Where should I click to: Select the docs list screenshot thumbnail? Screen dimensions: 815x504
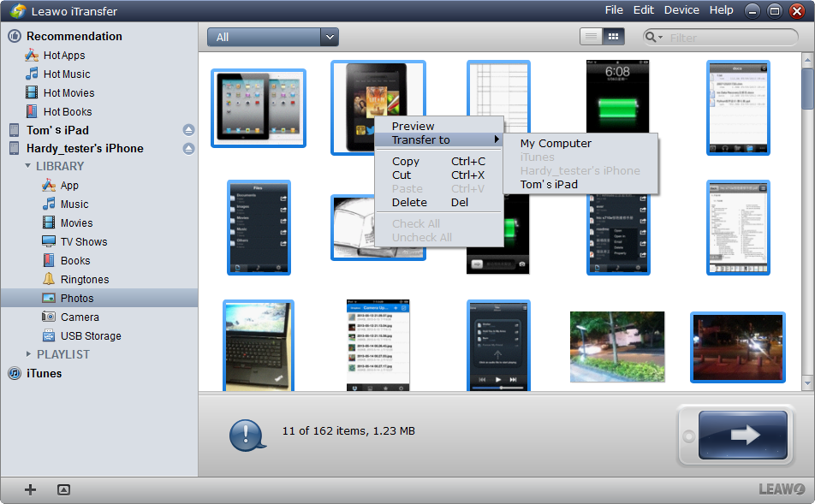pos(738,108)
